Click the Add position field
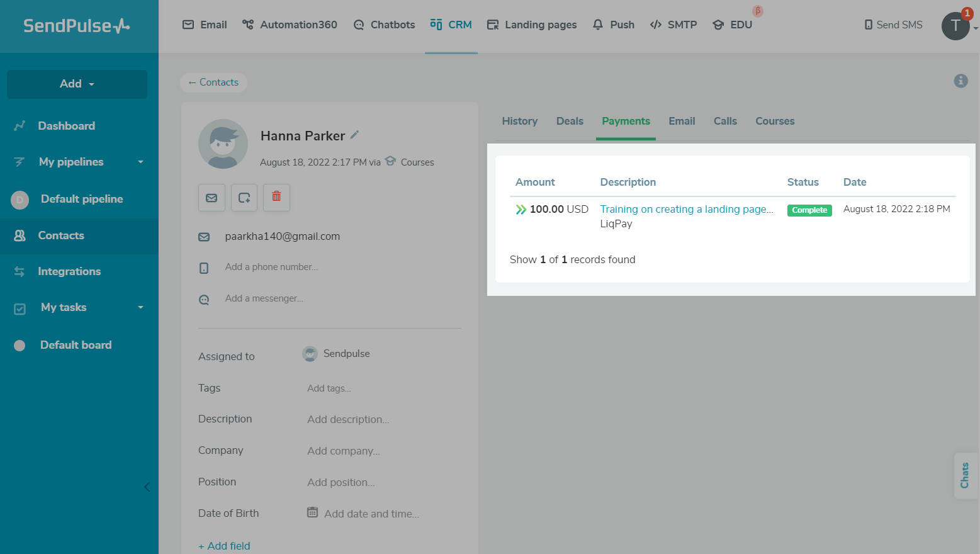 point(341,482)
